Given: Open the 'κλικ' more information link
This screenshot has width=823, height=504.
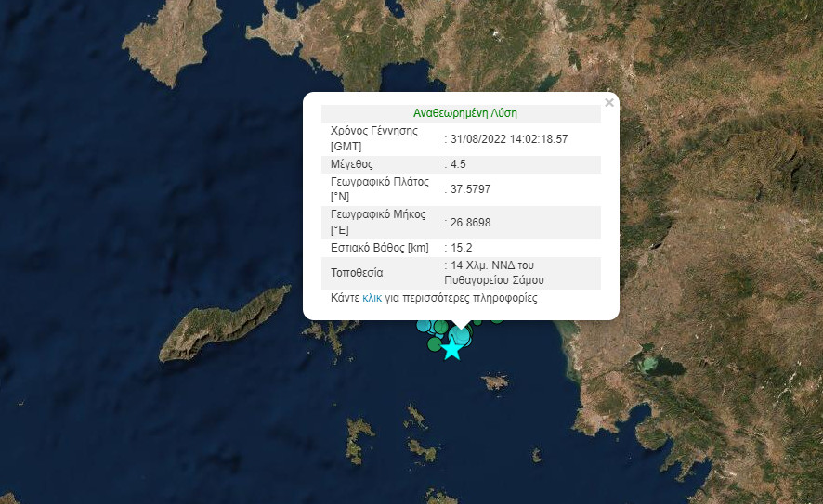Looking at the screenshot, I should [x=372, y=299].
